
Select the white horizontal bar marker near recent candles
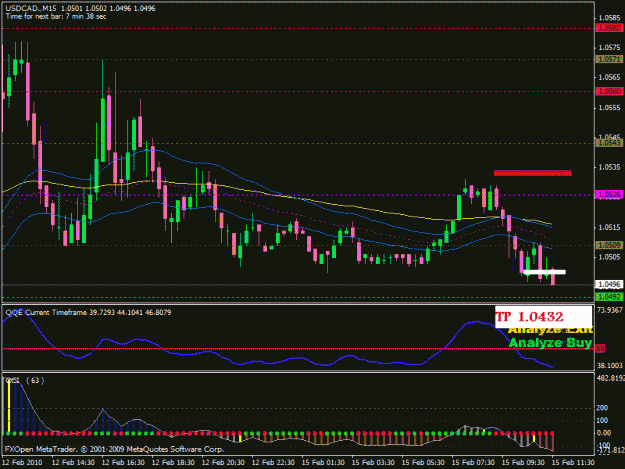tap(544, 273)
